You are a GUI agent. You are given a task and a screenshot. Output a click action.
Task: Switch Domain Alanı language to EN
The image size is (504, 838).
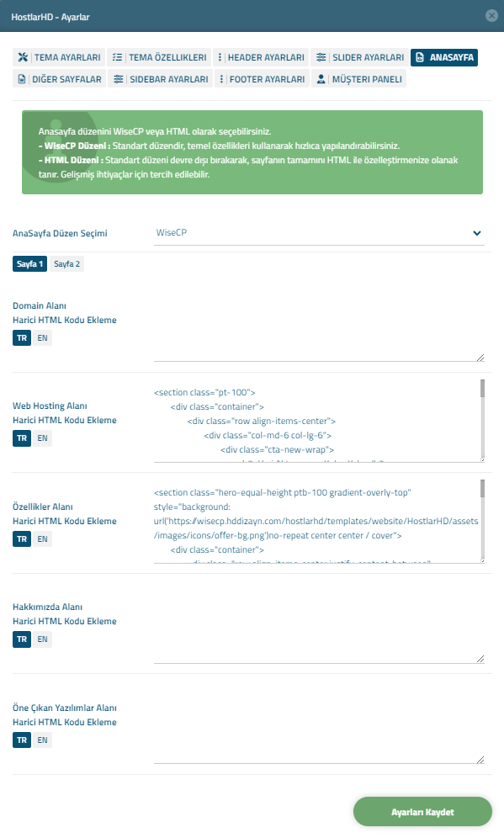(42, 337)
